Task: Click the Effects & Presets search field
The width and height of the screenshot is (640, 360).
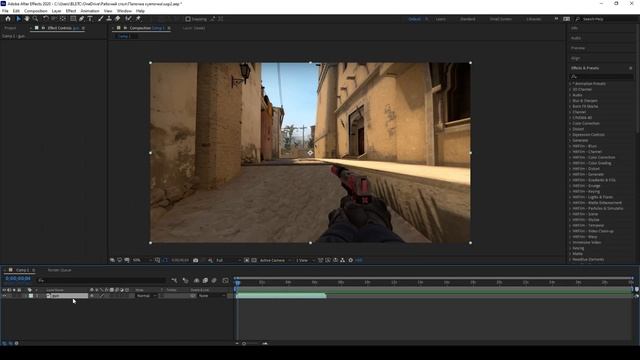Action: point(601,76)
